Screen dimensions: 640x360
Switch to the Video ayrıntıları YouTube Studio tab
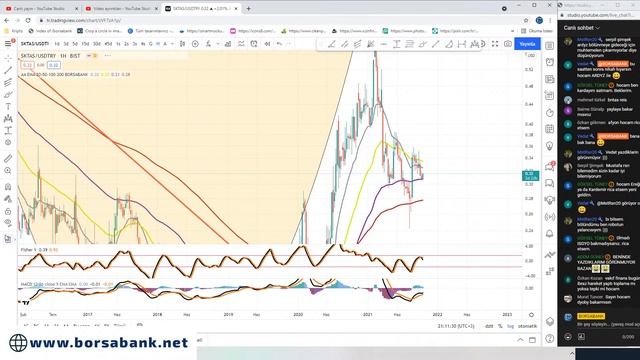click(x=121, y=8)
